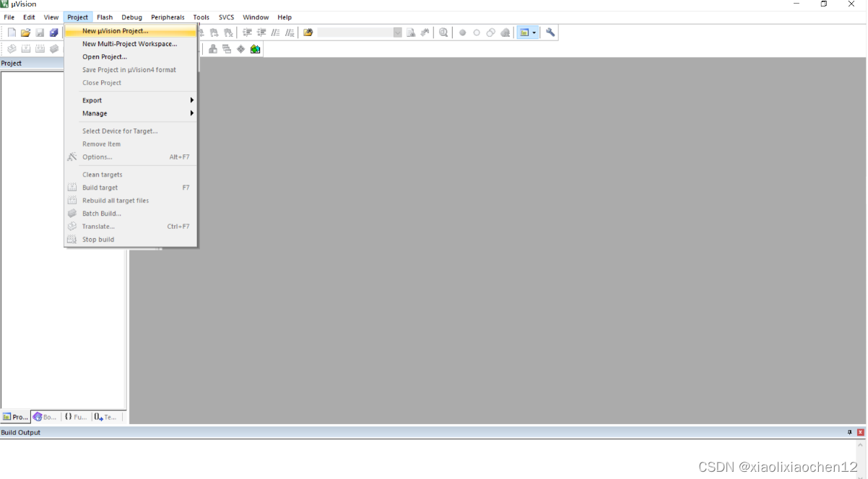The width and height of the screenshot is (868, 479).
Task: Click the Build target toolbar icon
Action: (26, 48)
